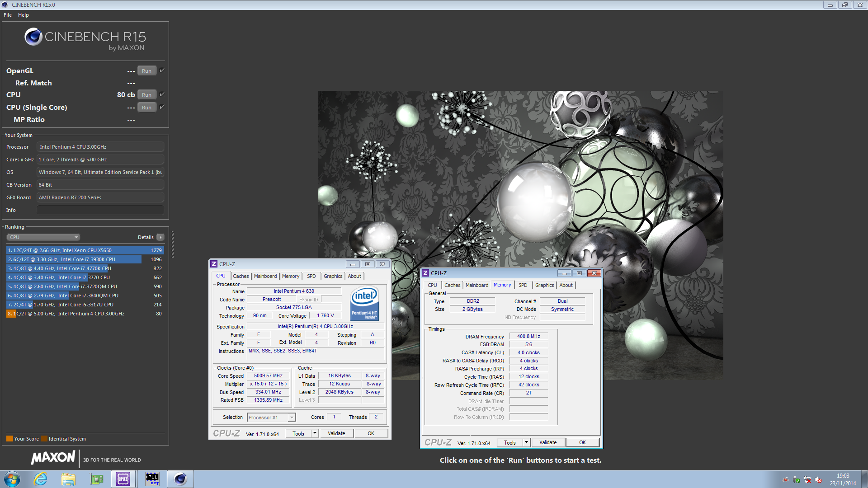This screenshot has width=868, height=488.
Task: Select ranking row Core i7-3770 CPU
Action: click(x=85, y=277)
